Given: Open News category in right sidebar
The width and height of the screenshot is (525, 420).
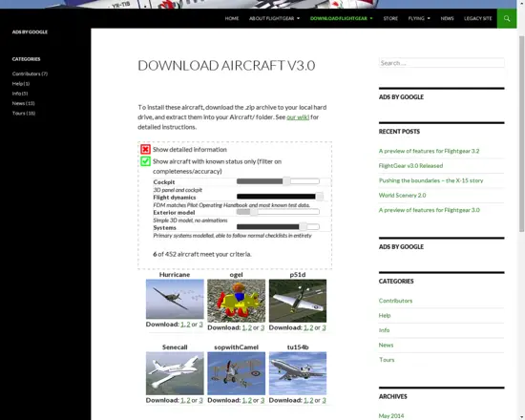Looking at the screenshot, I should tap(386, 345).
